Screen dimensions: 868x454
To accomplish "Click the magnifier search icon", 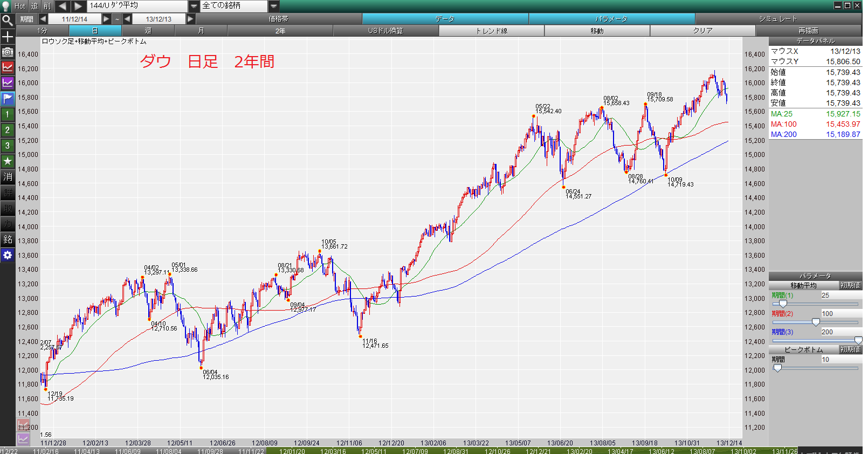I will point(8,20).
